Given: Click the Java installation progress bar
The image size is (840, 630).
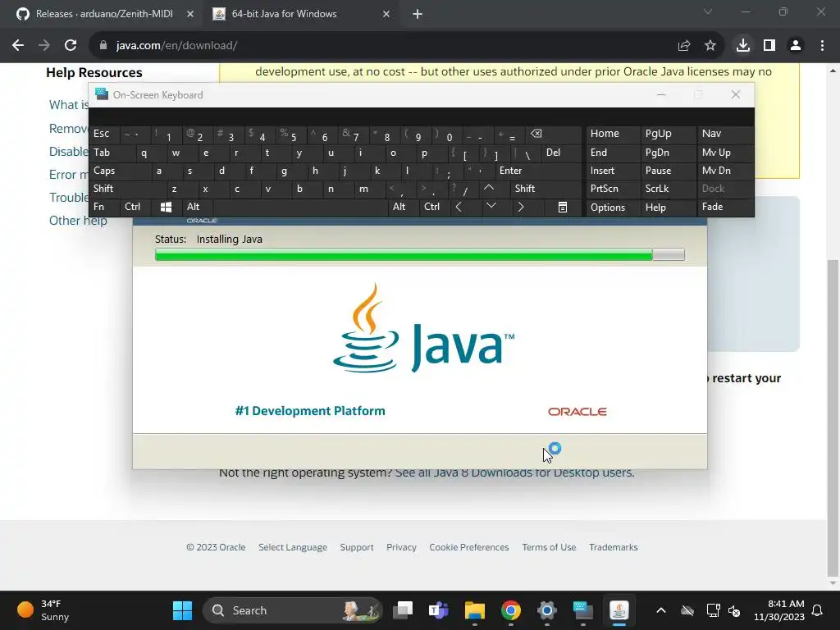Looking at the screenshot, I should coord(419,254).
